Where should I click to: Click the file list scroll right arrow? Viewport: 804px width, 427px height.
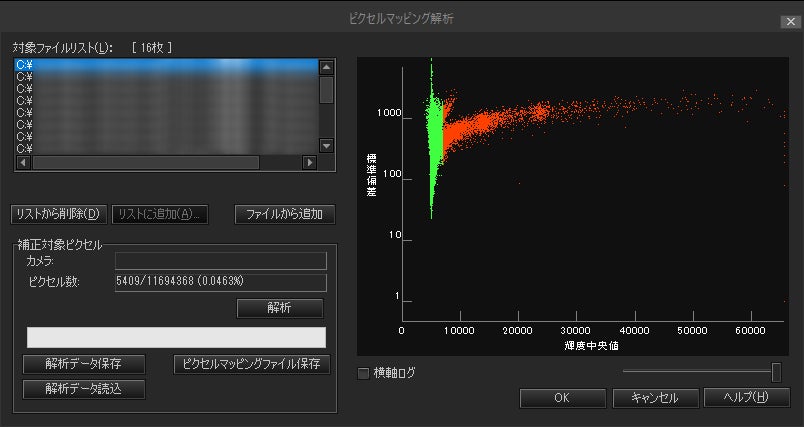tap(309, 162)
